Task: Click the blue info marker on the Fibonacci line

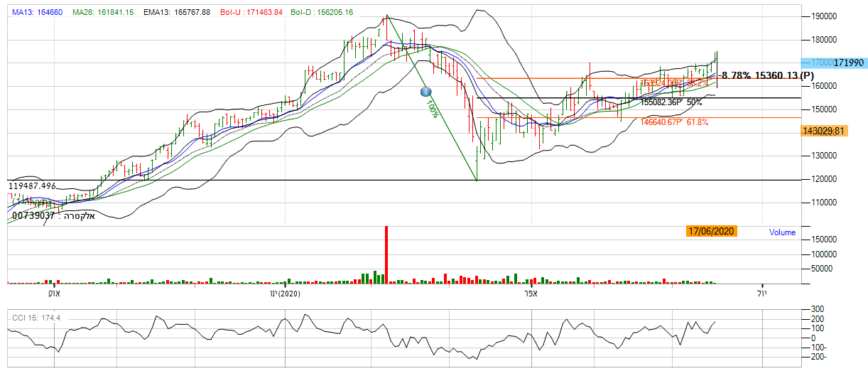Action: point(426,92)
